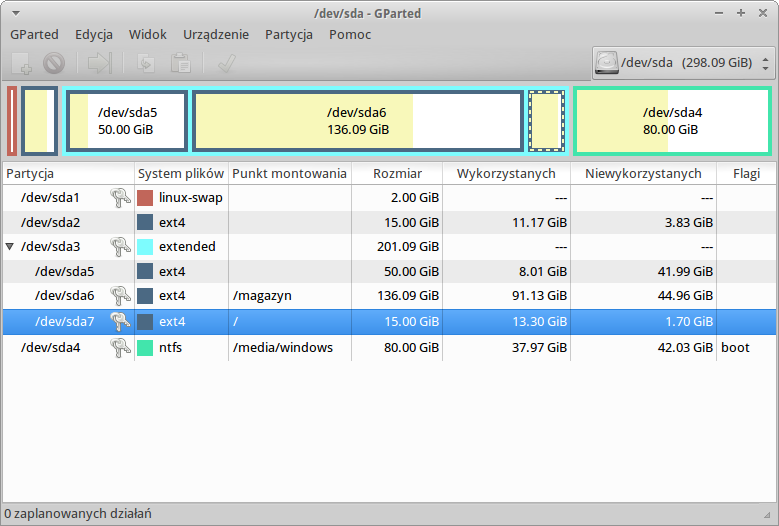Image resolution: width=779 pixels, height=526 pixels.
Task: Sort by System plików column header
Action: (x=181, y=173)
